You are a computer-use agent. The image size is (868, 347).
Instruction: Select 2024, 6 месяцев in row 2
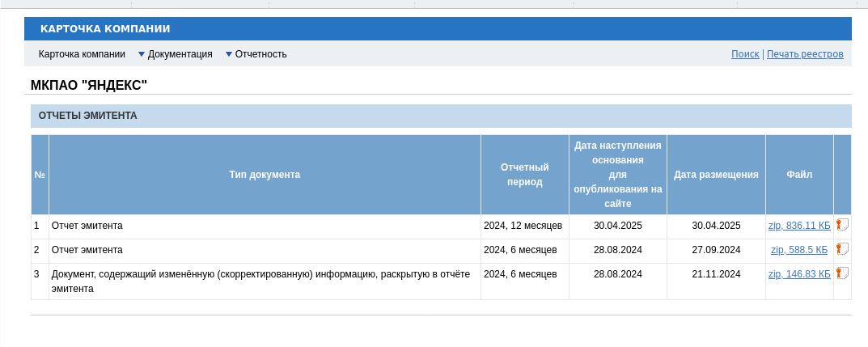(x=525, y=250)
